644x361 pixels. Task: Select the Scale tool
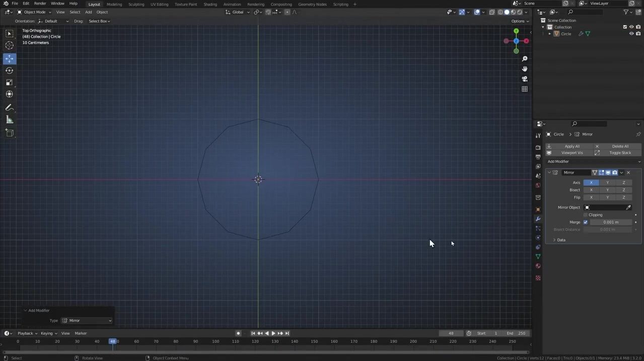coord(9,83)
